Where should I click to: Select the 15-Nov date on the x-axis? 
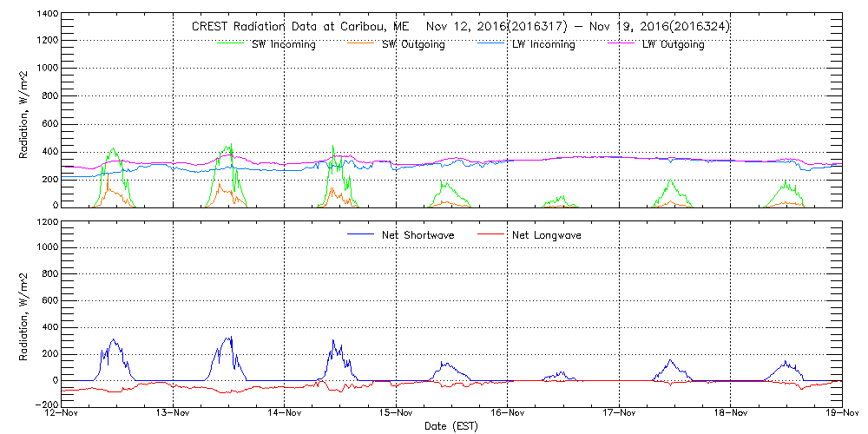396,414
